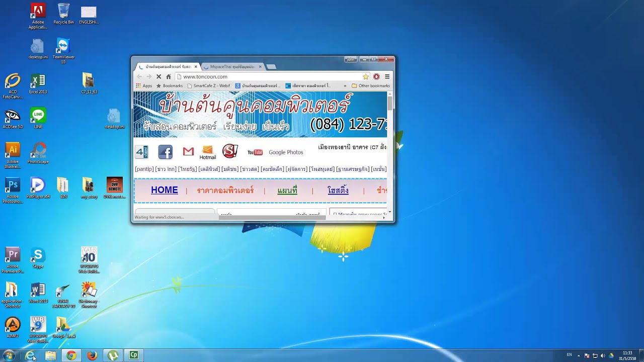
Task: Launch TeamViewer 10 from desktop
Action: click(x=63, y=51)
